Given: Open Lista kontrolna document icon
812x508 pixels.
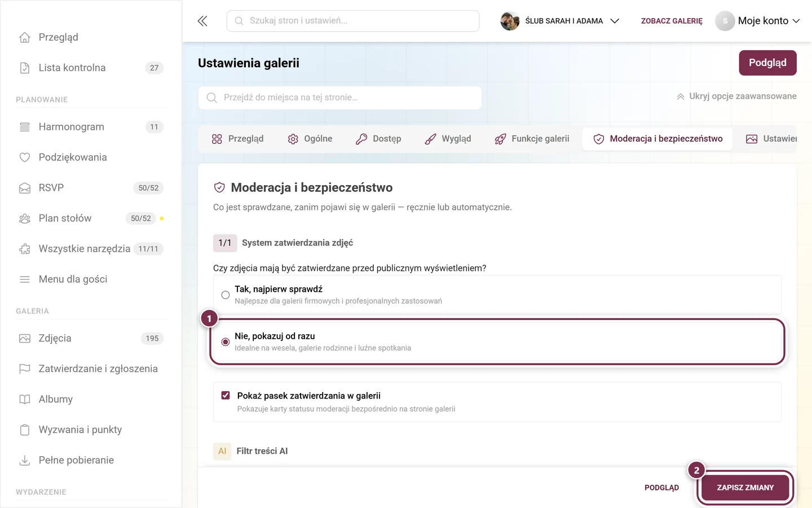Looking at the screenshot, I should tap(25, 68).
